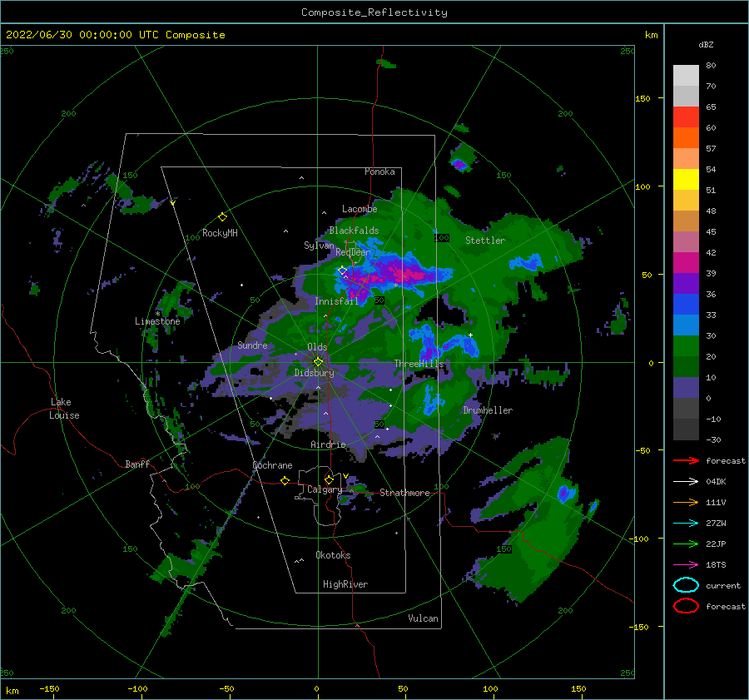Select the cyan 27ZW arrow icon
The image size is (749, 700).
(x=686, y=524)
